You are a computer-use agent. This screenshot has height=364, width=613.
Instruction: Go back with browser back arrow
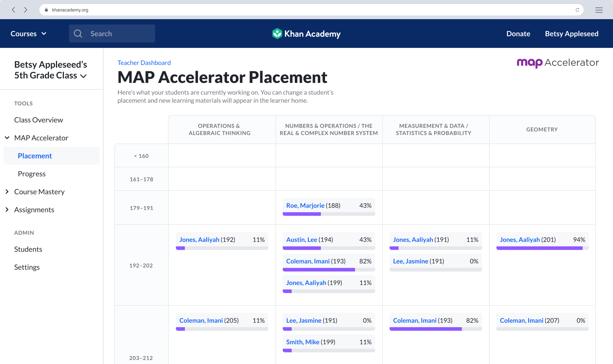(14, 10)
